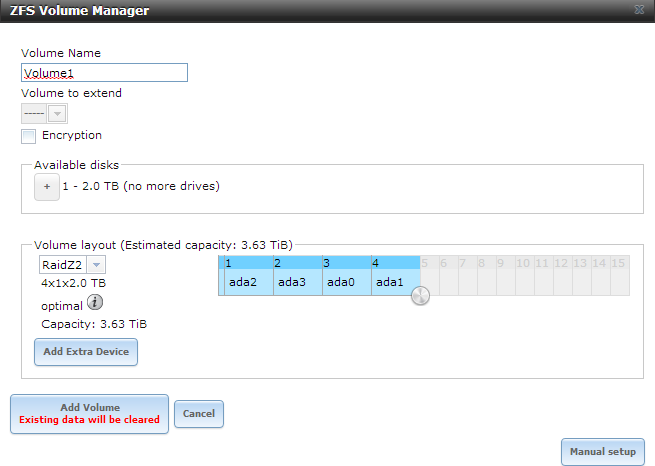
Task: Open Manual setup
Action: (x=603, y=452)
